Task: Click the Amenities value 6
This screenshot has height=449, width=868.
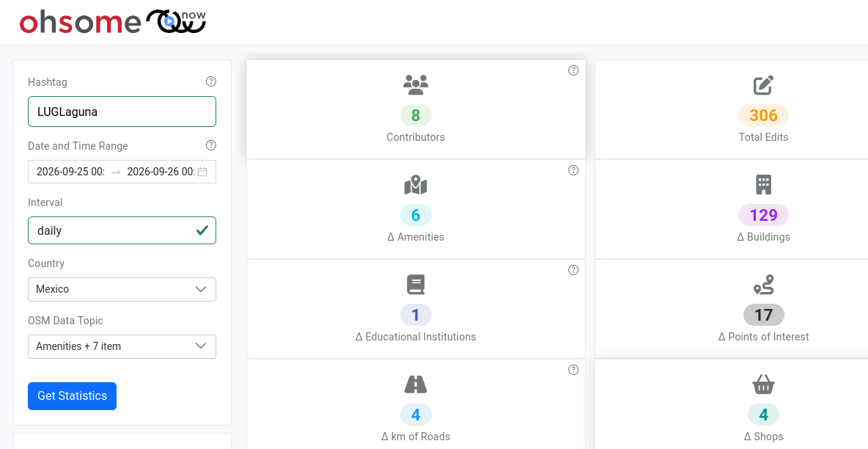Action: click(x=416, y=215)
